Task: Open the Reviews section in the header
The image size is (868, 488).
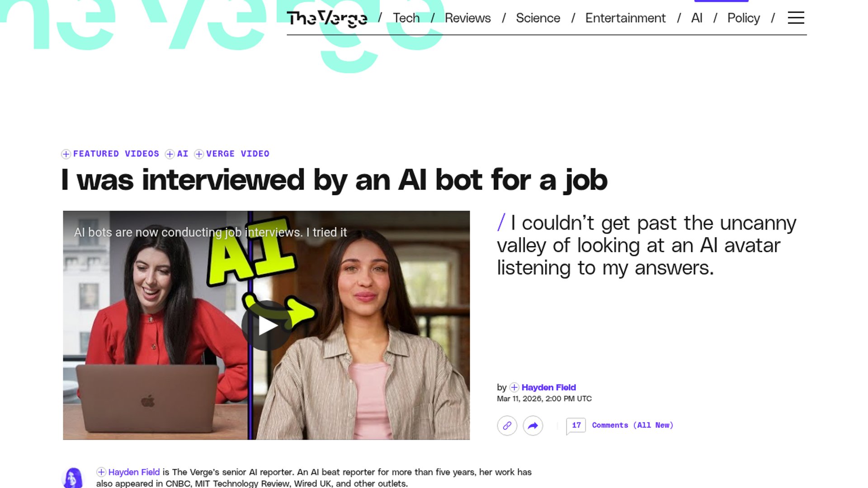Action: pos(467,18)
